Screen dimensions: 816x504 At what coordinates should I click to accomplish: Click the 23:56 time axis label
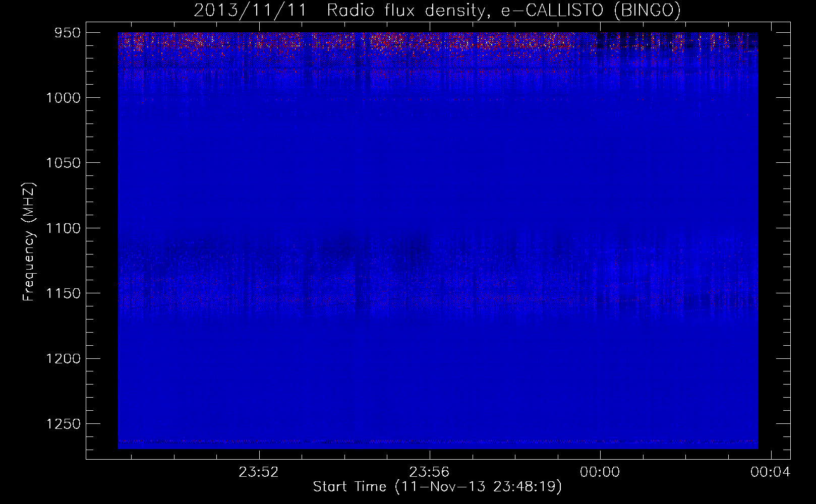[x=429, y=472]
